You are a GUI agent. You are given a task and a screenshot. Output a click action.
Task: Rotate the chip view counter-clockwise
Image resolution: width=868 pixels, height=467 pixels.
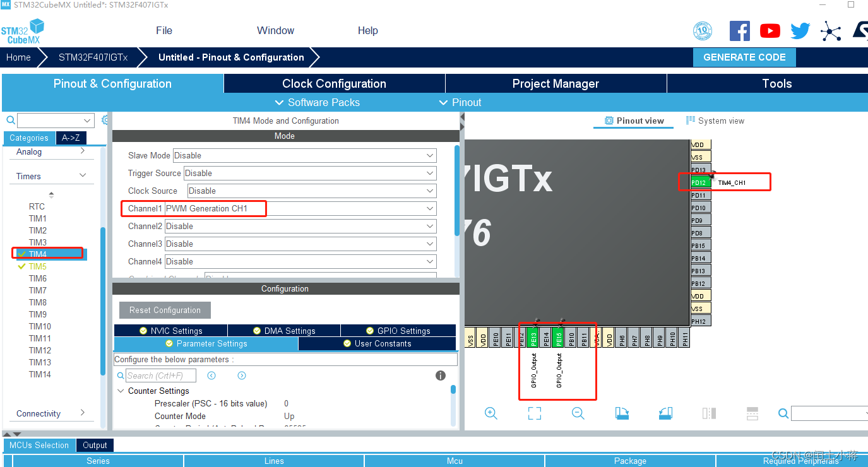pyautogui.click(x=665, y=413)
